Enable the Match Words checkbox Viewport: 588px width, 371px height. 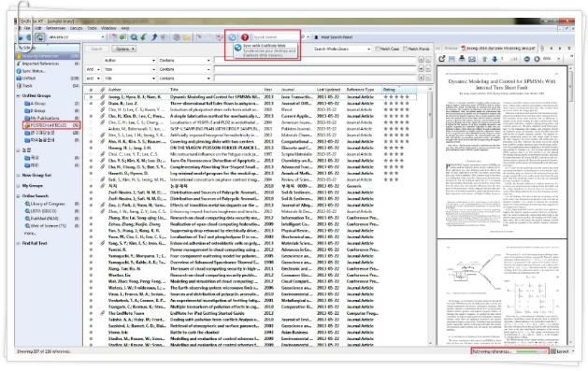(406, 49)
